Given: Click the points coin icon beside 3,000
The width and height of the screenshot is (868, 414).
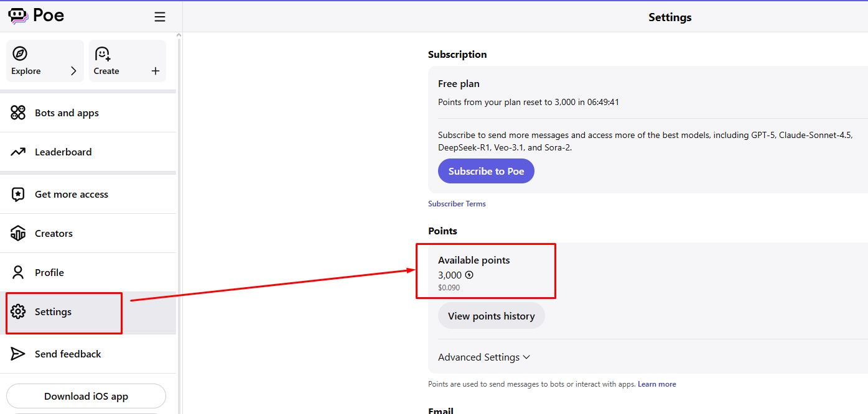Looking at the screenshot, I should click(x=469, y=275).
